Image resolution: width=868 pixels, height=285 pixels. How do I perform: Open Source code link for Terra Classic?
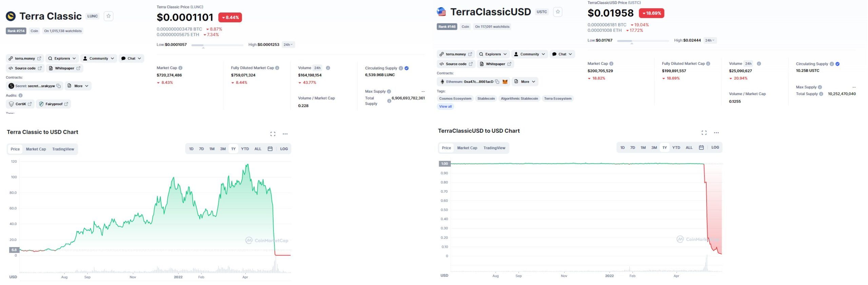coord(25,68)
